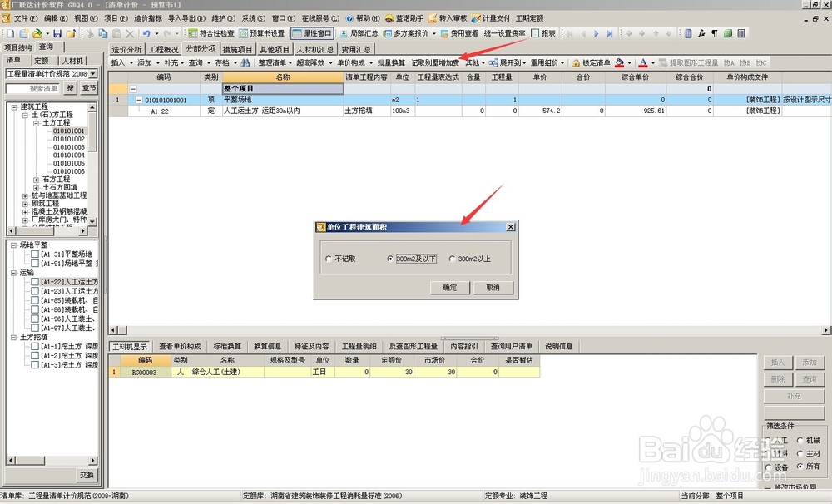Open 符合性检查 compliance check tool
832x504 pixels.
click(x=211, y=33)
